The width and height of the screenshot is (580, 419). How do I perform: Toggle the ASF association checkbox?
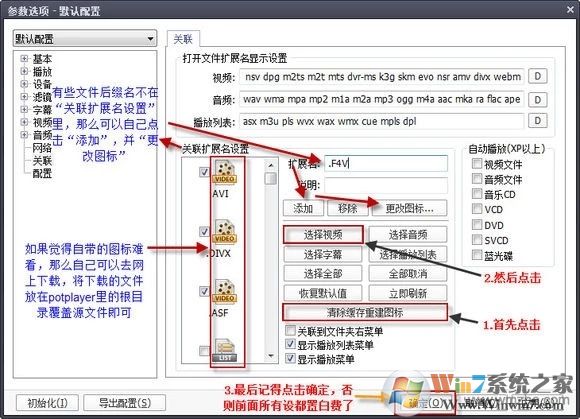[204, 291]
